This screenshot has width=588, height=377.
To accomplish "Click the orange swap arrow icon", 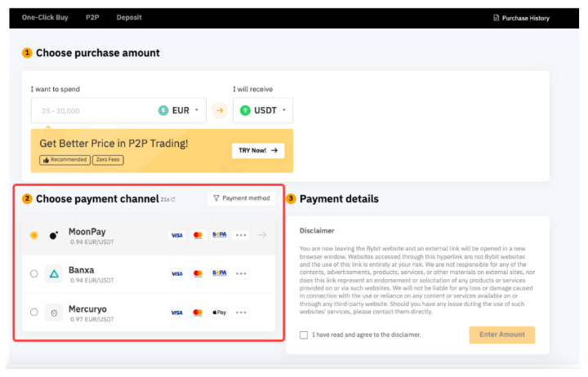I will point(220,110).
